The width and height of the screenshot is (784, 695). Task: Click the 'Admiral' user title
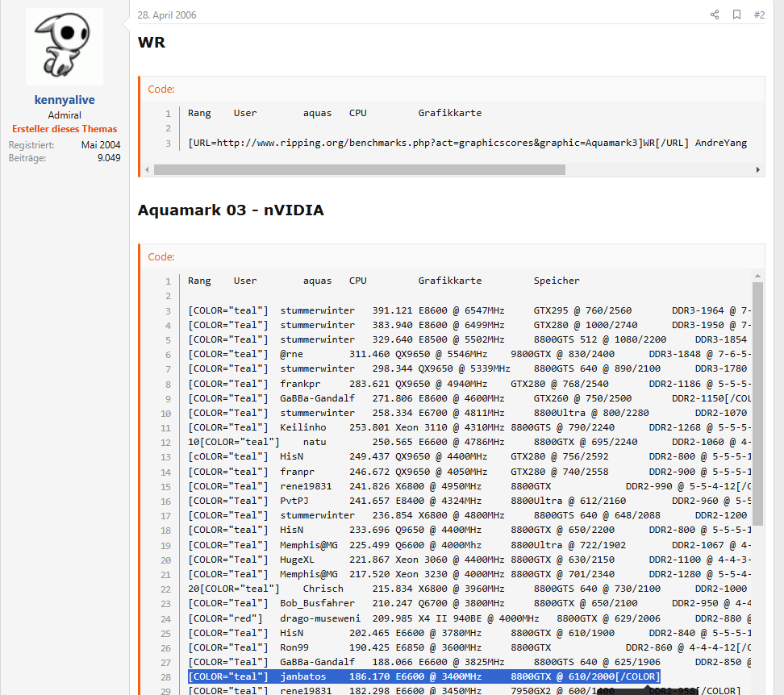(65, 115)
